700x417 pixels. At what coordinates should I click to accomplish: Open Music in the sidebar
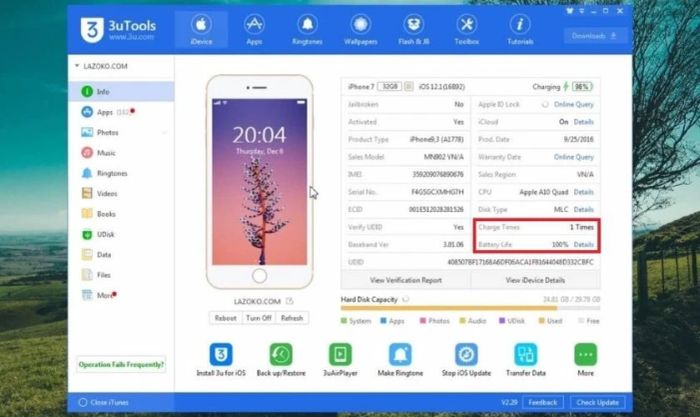(x=121, y=153)
